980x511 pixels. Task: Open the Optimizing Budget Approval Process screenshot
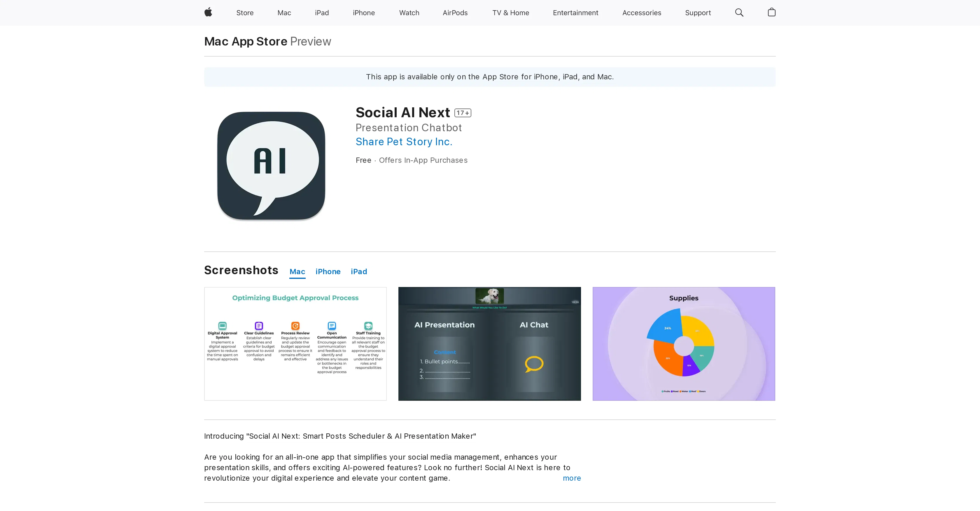[295, 344]
